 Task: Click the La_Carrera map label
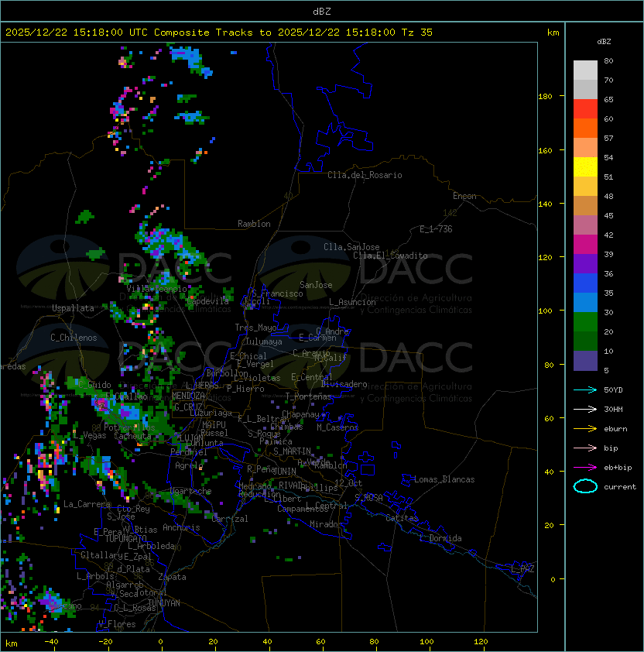(87, 504)
